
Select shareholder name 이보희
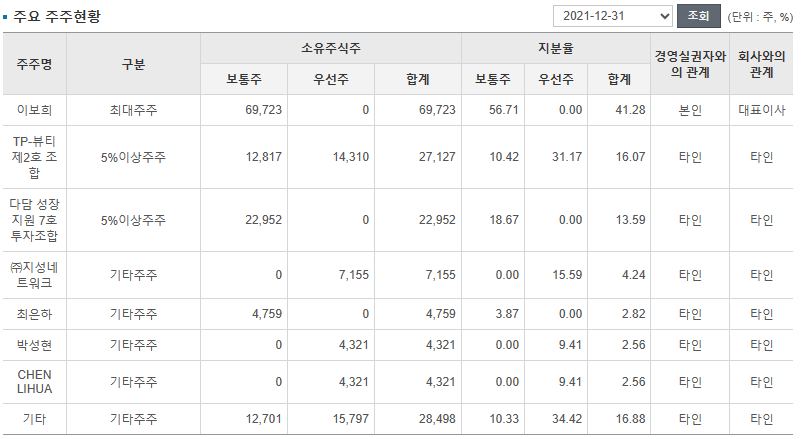[34, 110]
